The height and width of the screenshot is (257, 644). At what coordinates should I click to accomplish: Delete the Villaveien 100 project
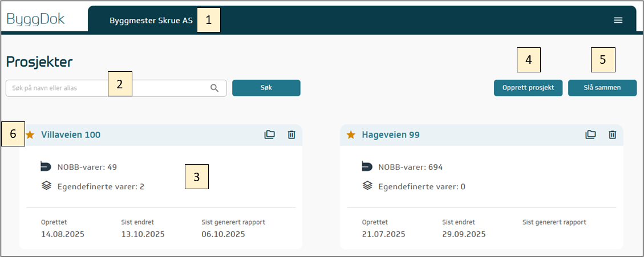pos(291,135)
